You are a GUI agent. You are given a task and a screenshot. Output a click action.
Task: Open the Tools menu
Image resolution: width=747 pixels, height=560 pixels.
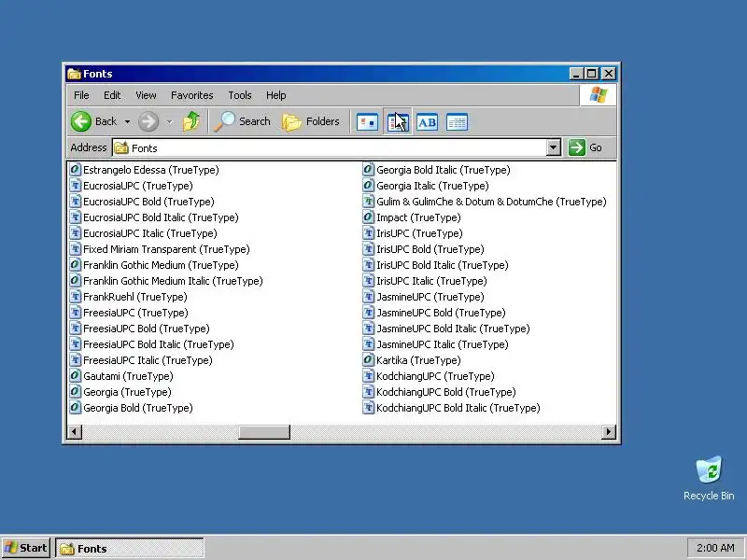pyautogui.click(x=240, y=95)
